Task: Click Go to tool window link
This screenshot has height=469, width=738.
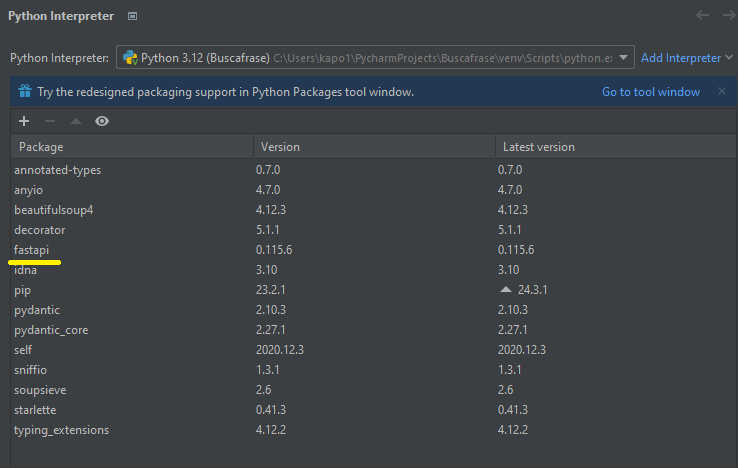Action: (650, 92)
